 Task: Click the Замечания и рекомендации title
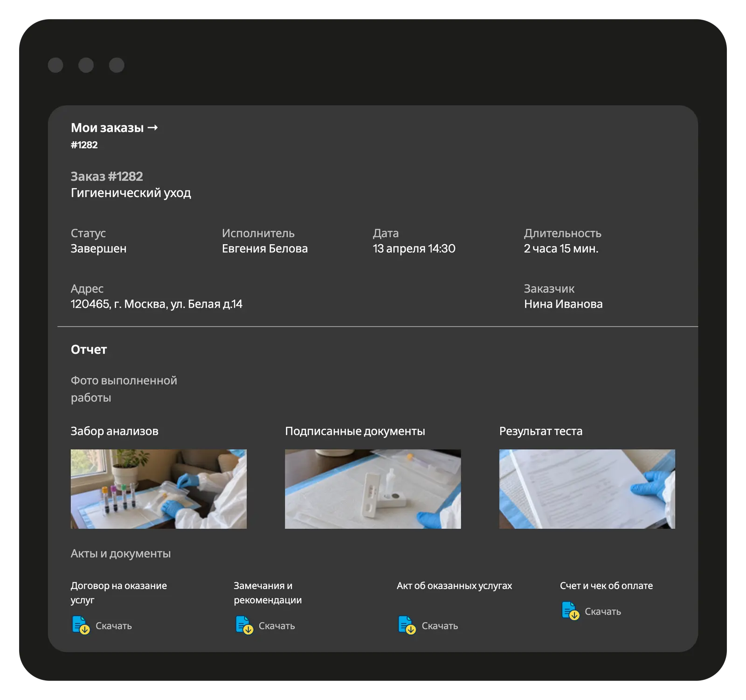(268, 593)
